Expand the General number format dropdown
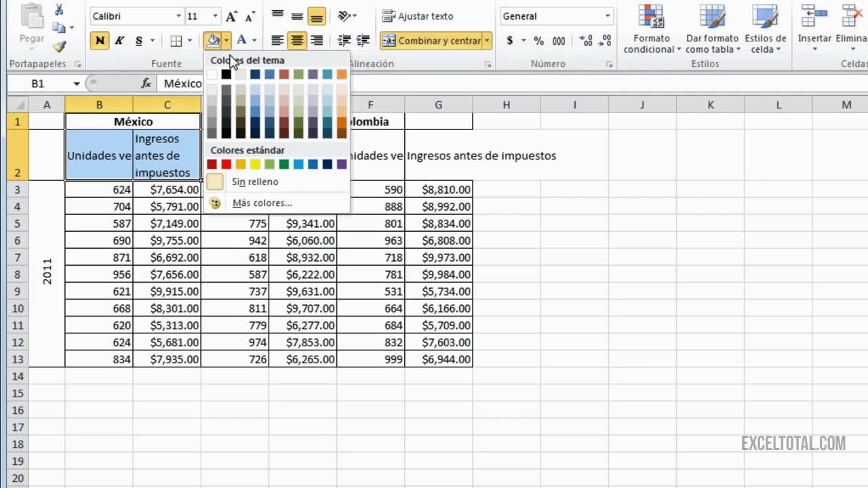868x488 pixels. point(607,16)
